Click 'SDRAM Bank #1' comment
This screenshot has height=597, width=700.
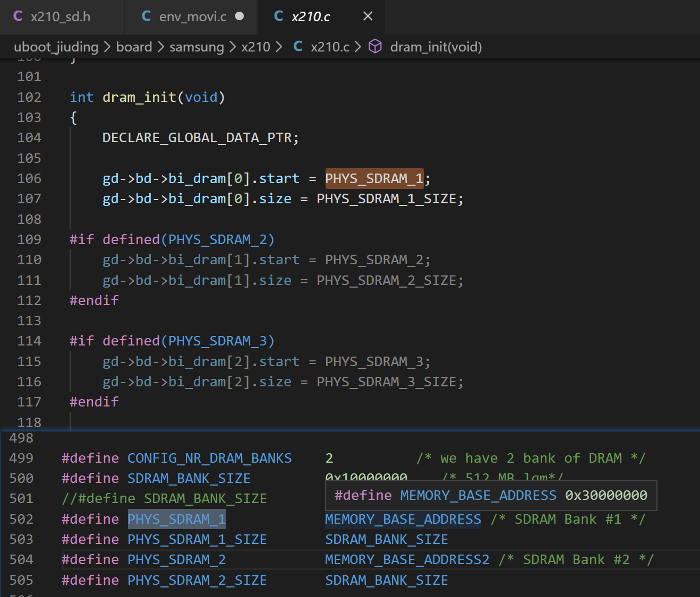click(568, 519)
